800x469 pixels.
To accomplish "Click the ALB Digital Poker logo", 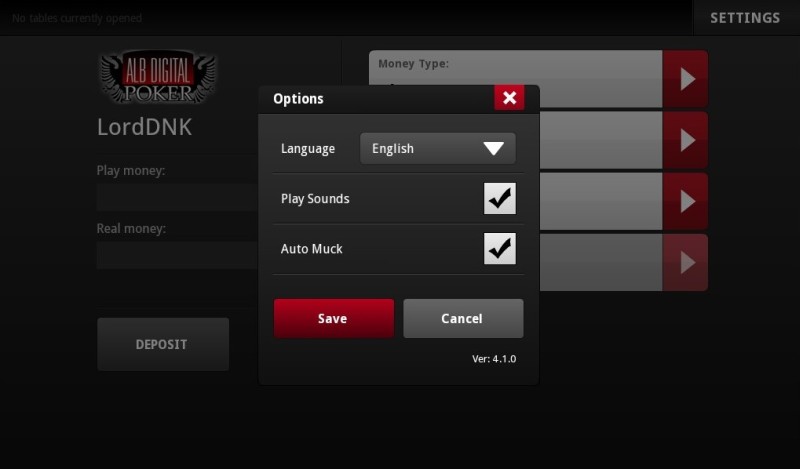I will click(x=157, y=78).
